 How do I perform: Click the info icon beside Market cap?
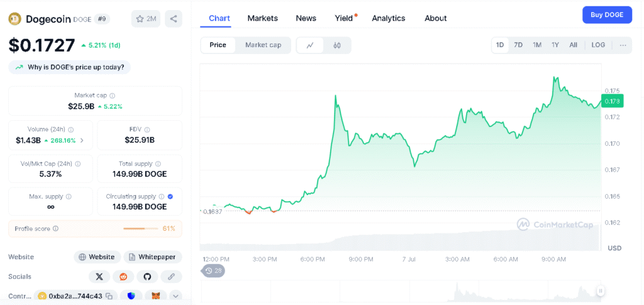[x=113, y=95]
